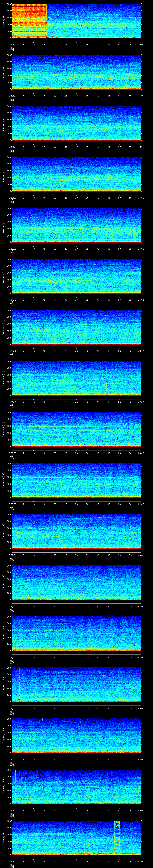Select the transient at 20 seconds in 10:40 panel
The height and width of the screenshot is (868, 153).
tap(55, 582)
